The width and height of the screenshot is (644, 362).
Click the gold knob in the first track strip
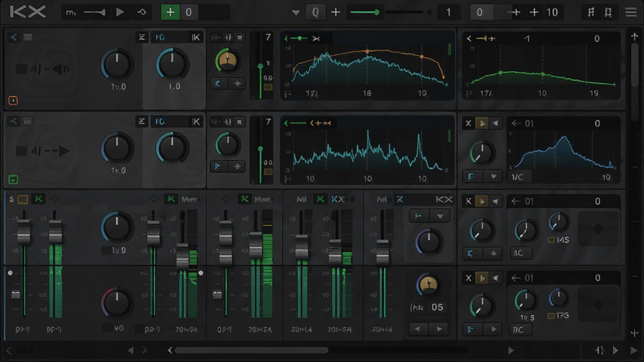[x=227, y=61]
